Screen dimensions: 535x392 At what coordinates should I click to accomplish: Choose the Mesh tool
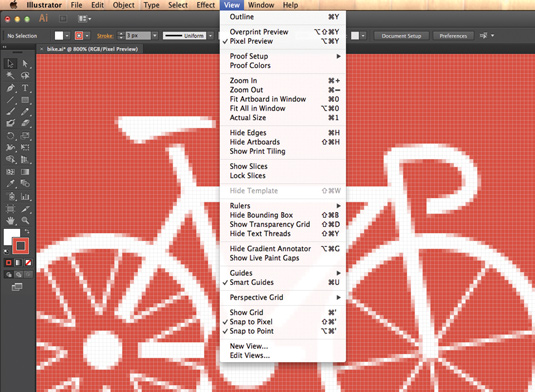click(10, 172)
